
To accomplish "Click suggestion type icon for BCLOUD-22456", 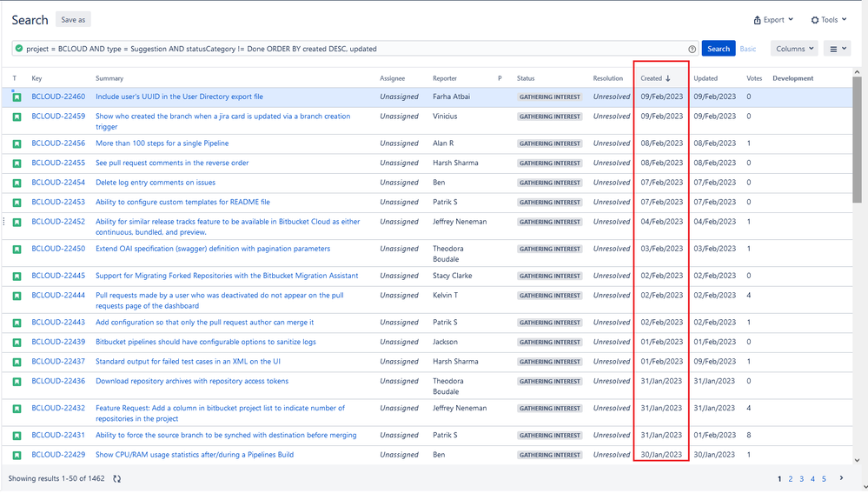I will point(17,144).
